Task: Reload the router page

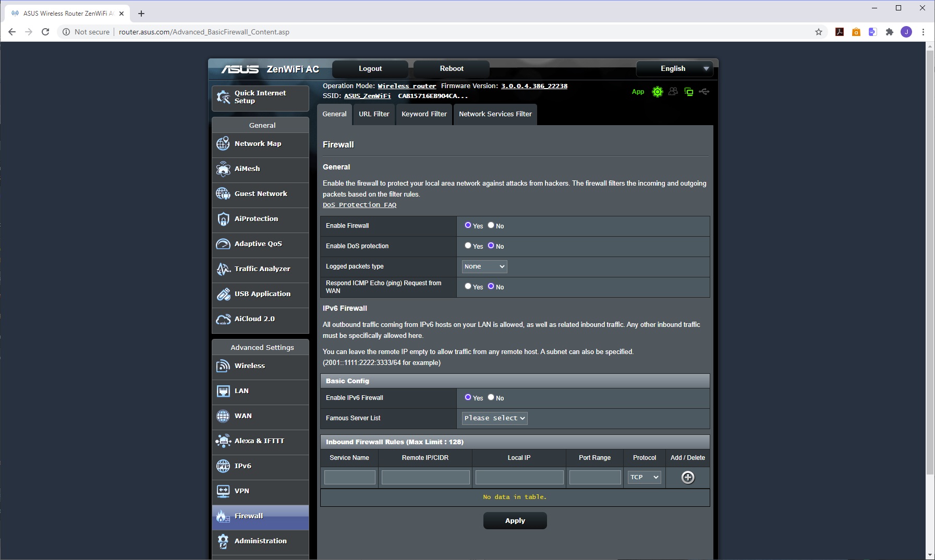Action: pos(45,32)
